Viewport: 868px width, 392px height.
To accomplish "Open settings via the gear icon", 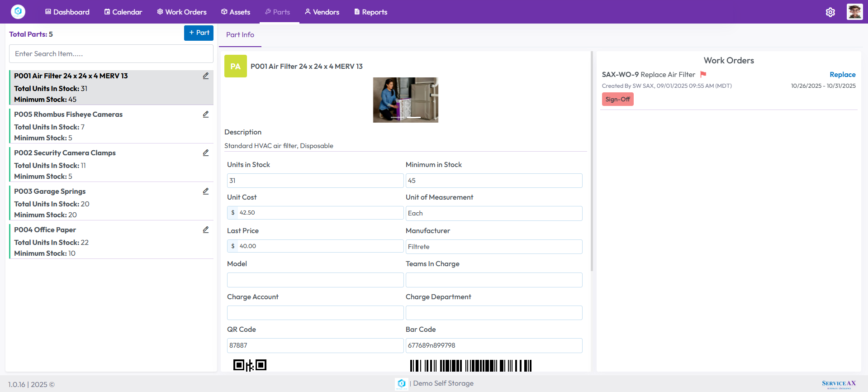I will coord(830,12).
